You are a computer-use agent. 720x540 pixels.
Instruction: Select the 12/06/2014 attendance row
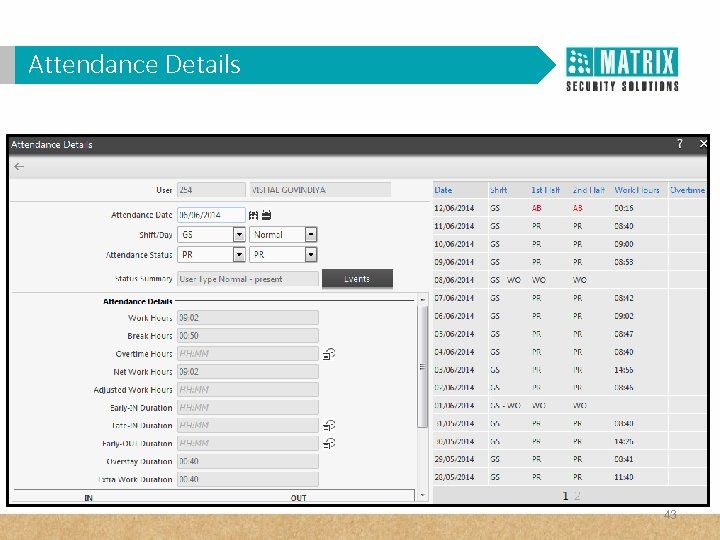pos(570,208)
